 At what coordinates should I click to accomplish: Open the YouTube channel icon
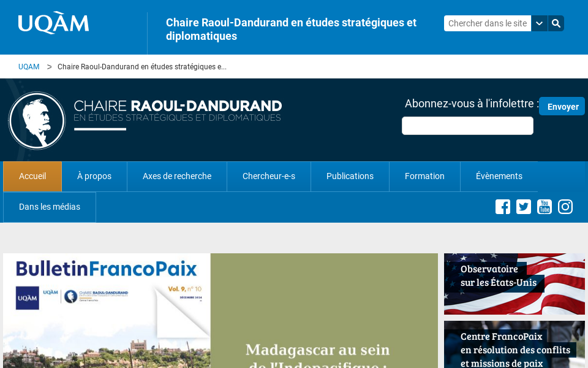(545, 207)
